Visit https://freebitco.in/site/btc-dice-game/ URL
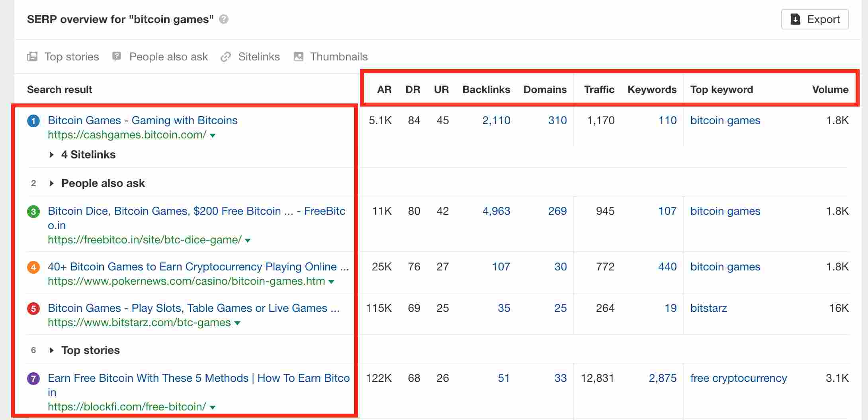Image resolution: width=868 pixels, height=420 pixels. click(x=145, y=240)
